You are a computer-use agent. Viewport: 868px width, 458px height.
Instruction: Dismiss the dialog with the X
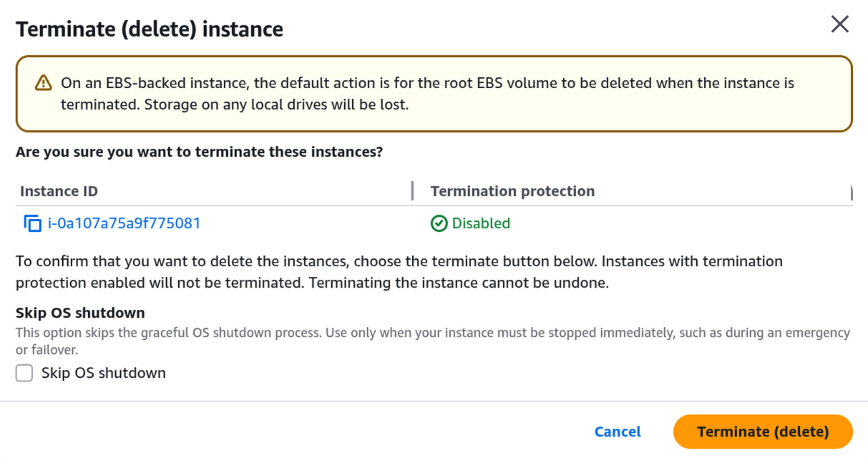839,24
